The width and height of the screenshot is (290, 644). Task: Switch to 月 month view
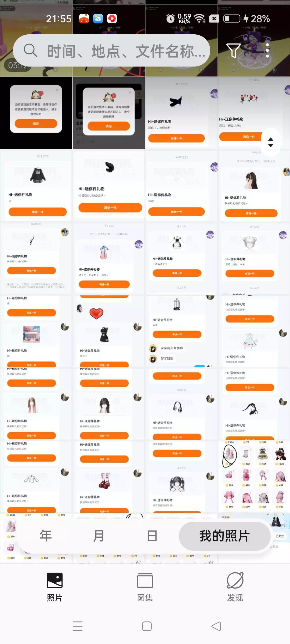pos(99,536)
